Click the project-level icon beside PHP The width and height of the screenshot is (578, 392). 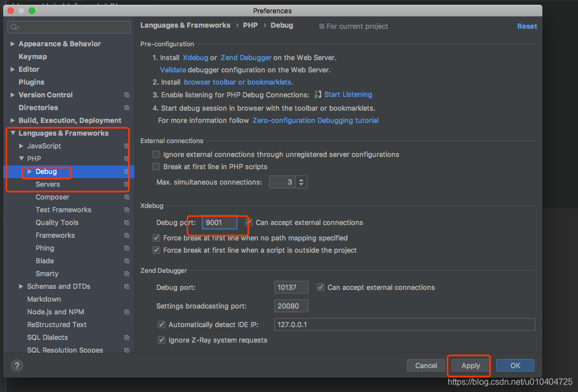point(127,159)
